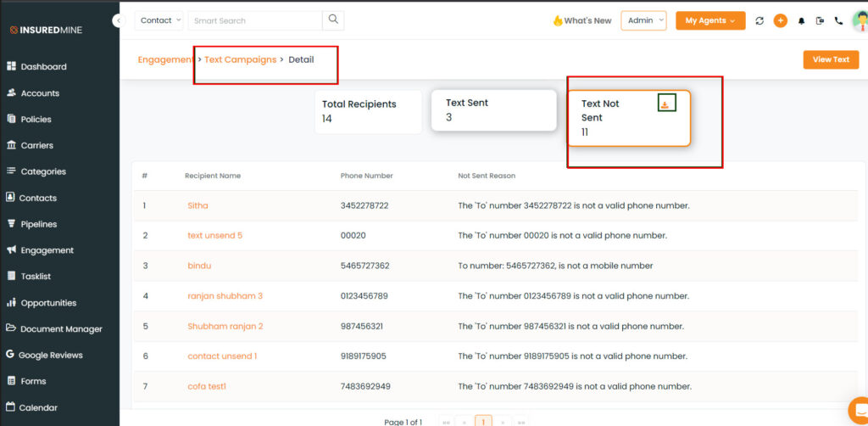Select the Text Sent card
Image resolution: width=868 pixels, height=426 pixels.
pos(494,110)
